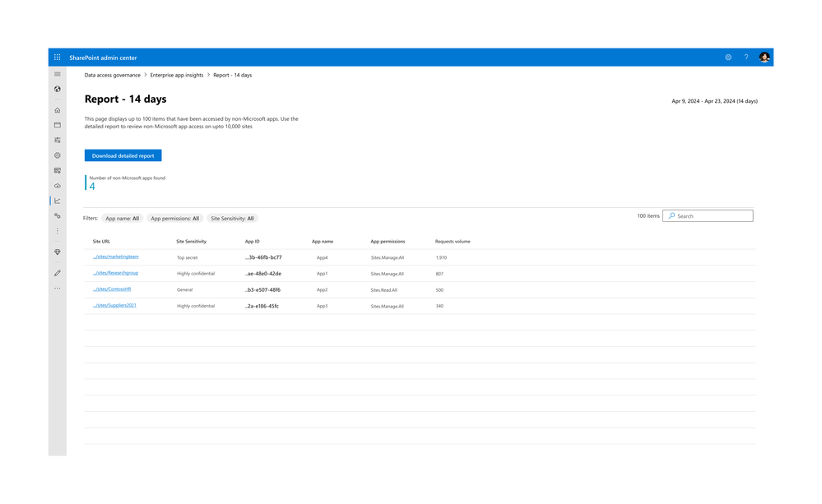Select App ID ..b3-e507-48f6
822x504 pixels.
pos(262,289)
